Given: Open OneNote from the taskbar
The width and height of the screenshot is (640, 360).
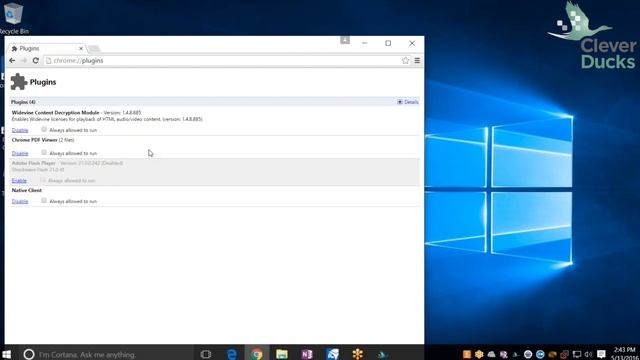Looking at the screenshot, I should (x=307, y=354).
